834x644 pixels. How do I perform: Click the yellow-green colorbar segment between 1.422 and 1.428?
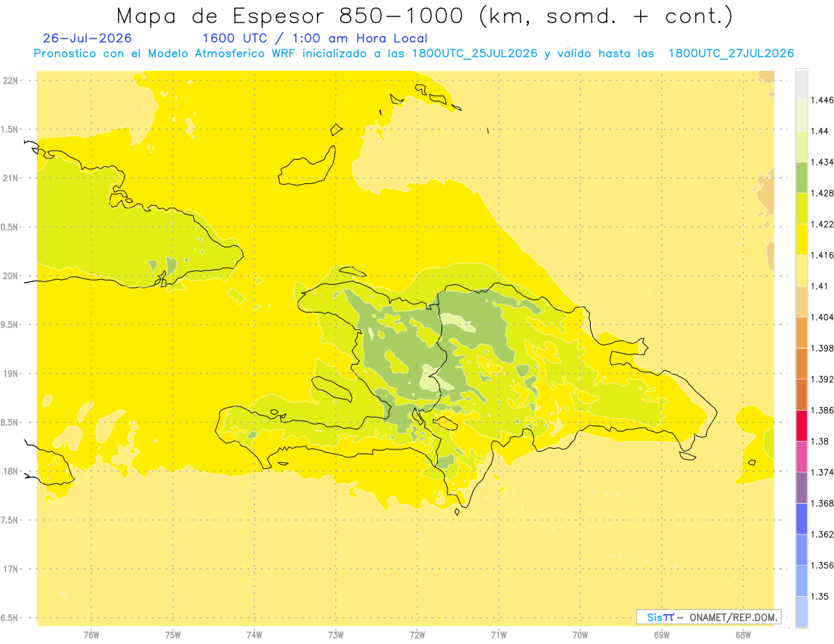click(801, 208)
